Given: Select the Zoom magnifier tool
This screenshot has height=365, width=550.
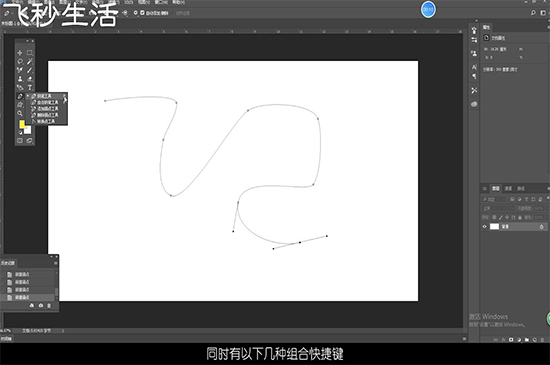Looking at the screenshot, I should (x=20, y=113).
